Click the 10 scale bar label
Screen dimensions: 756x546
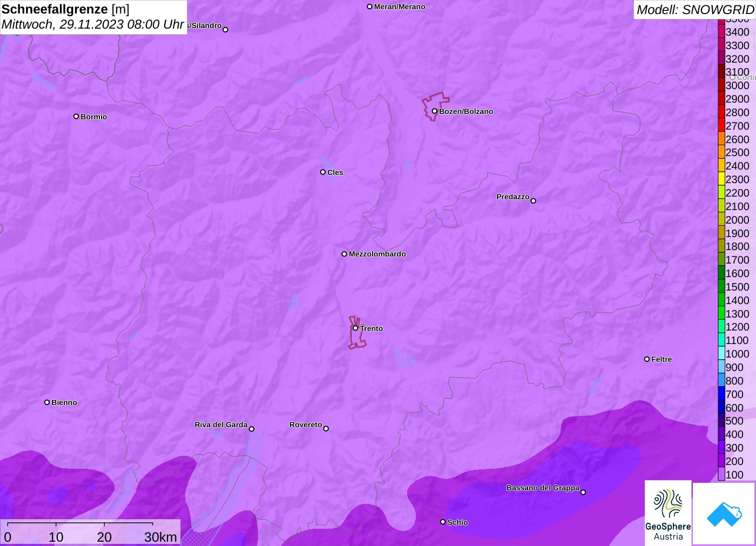[x=56, y=537]
